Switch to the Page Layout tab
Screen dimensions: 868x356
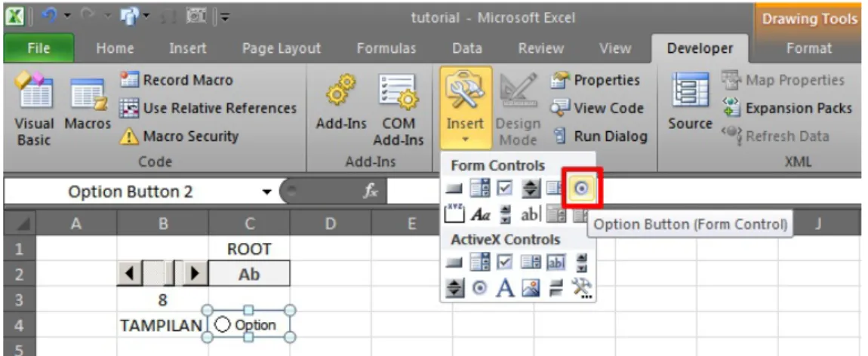coord(282,48)
